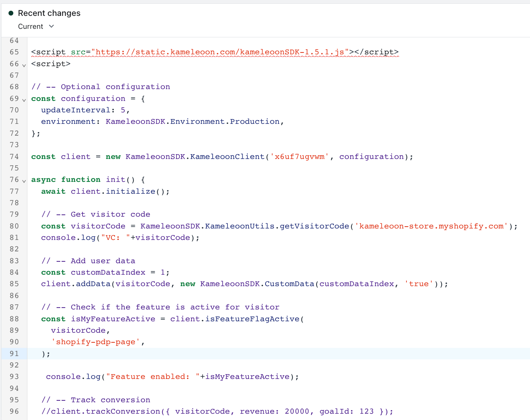Click line number 74 in the gutter
Screen dimensions: 530x420
pyautogui.click(x=14, y=156)
